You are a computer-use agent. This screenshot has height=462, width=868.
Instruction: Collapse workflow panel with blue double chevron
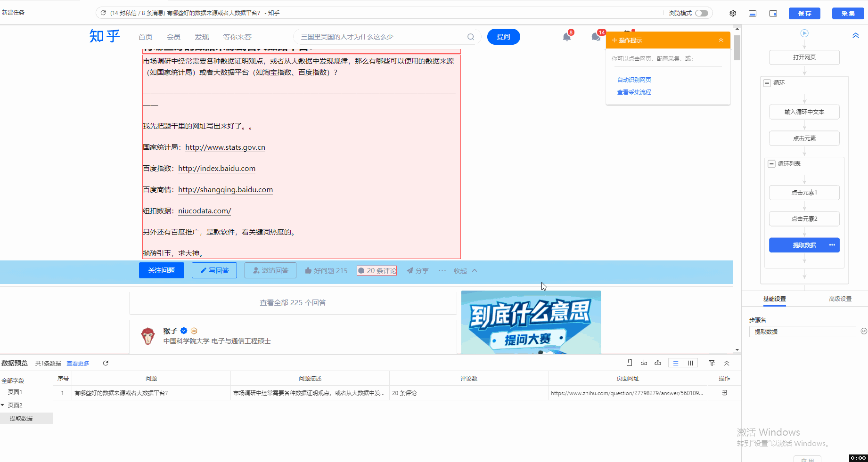856,35
